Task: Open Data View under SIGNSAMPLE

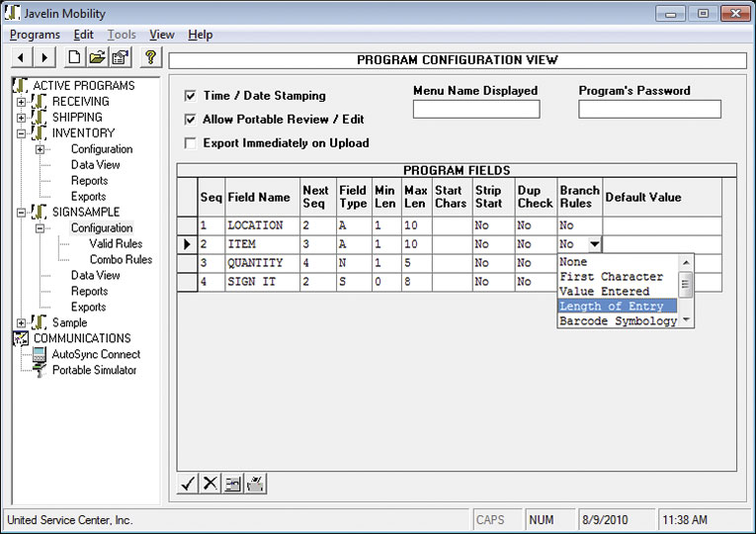Action: [96, 276]
